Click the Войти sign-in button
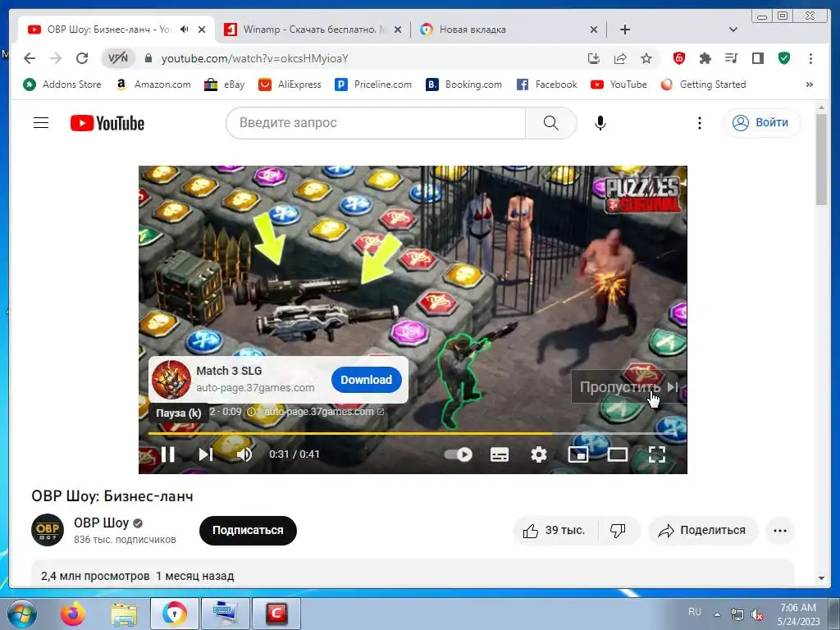Image resolution: width=840 pixels, height=630 pixels. click(761, 123)
